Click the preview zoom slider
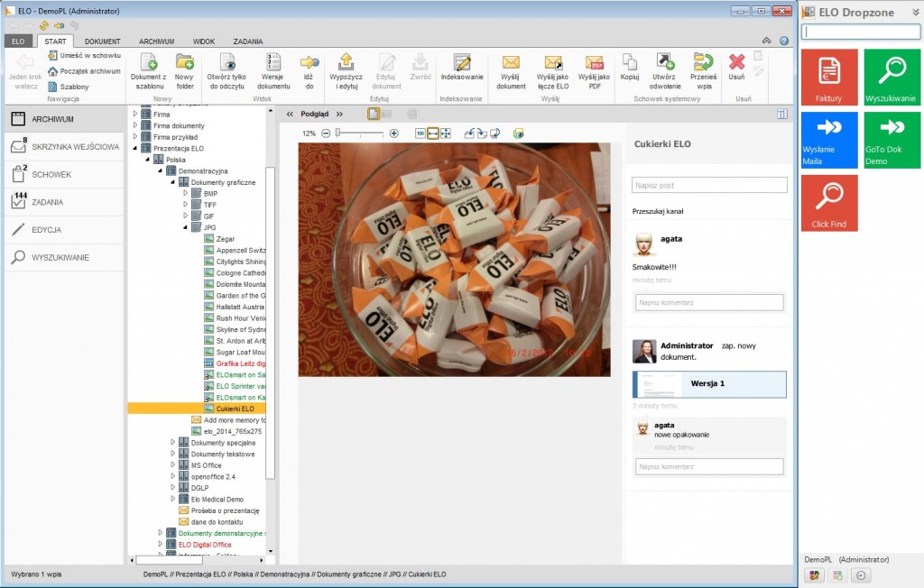Screen dimensions: 924x588 [360, 133]
